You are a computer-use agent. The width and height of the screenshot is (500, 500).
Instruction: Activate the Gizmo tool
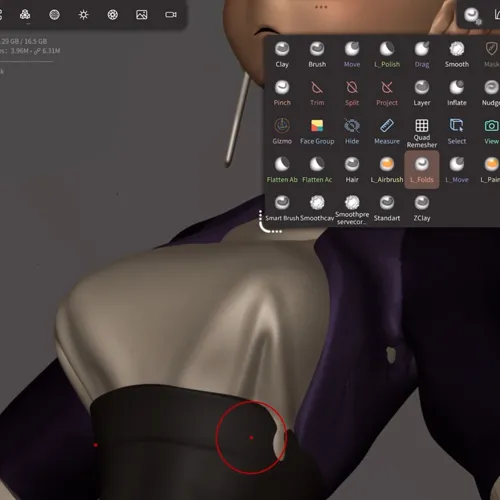click(282, 132)
